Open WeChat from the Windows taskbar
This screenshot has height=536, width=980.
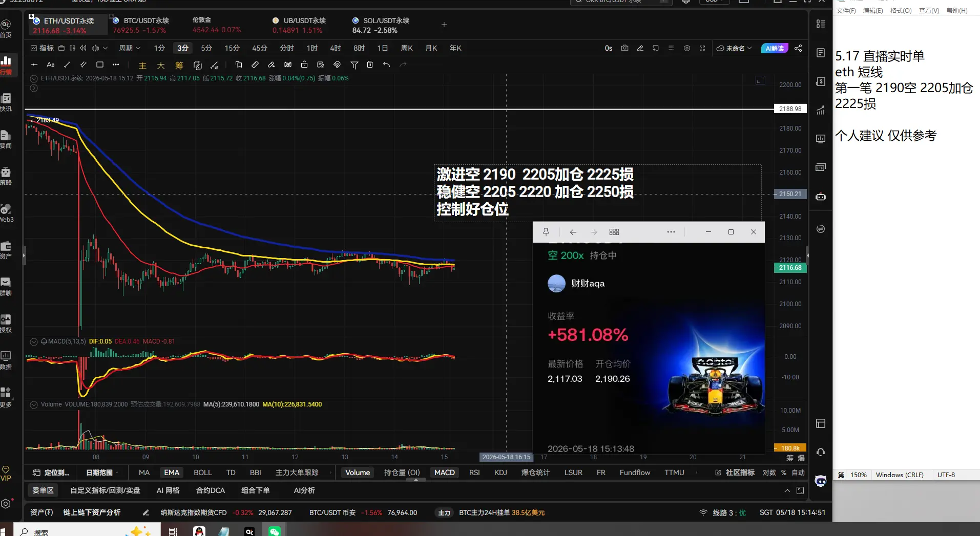point(275,531)
